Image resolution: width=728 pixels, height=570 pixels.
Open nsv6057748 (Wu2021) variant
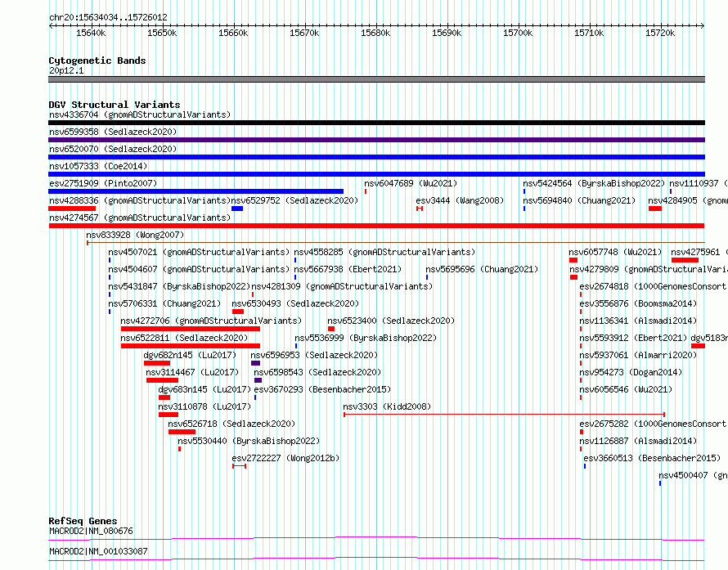click(615, 252)
